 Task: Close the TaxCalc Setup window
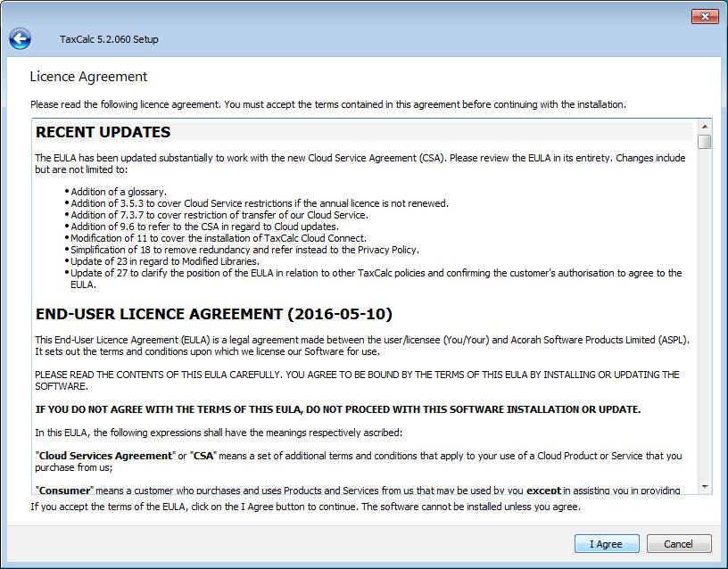click(x=705, y=17)
